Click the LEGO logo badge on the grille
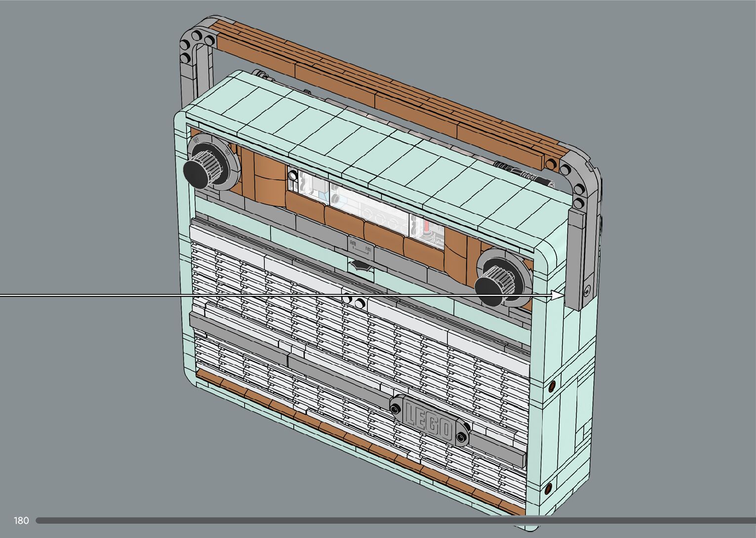756x538 pixels. (x=429, y=419)
